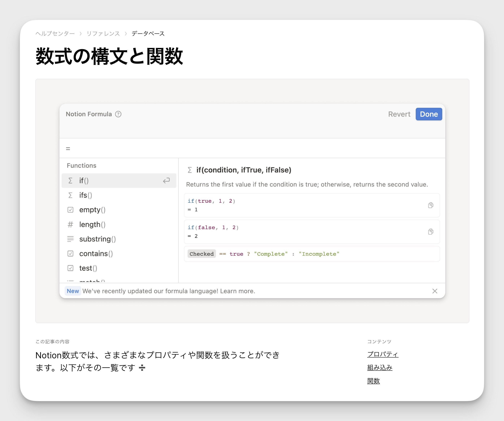This screenshot has height=421, width=504.
Task: Click the hash icon beside length()
Action: click(x=70, y=224)
